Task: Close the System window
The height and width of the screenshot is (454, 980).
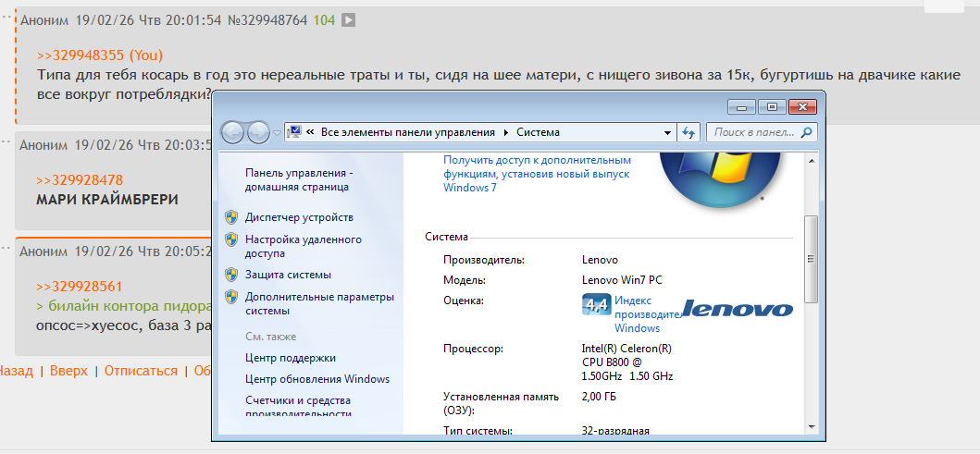Action: (x=802, y=106)
